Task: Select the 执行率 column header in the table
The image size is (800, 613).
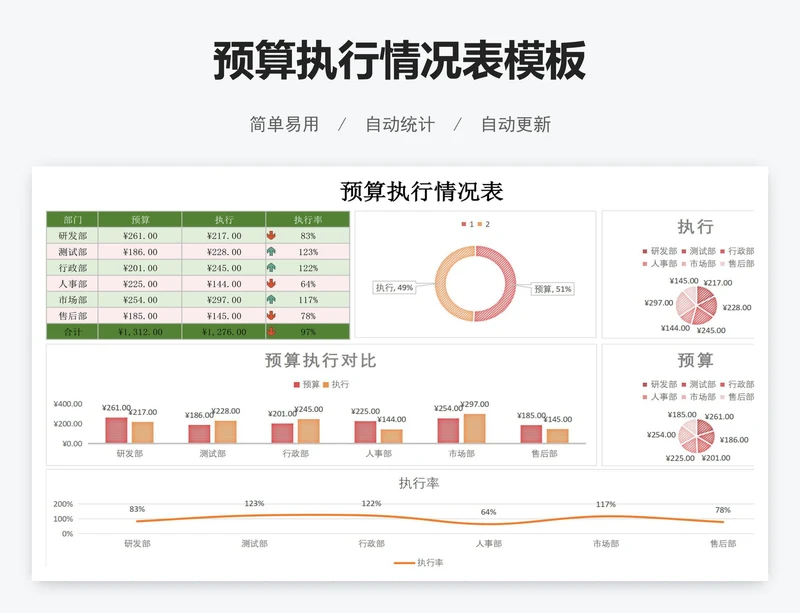Action: pos(308,219)
